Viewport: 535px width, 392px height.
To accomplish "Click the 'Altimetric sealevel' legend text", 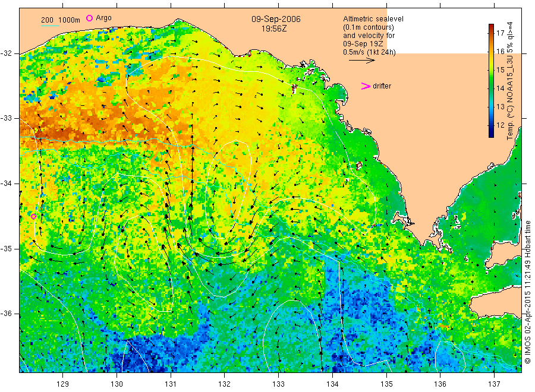I will 373,19.
